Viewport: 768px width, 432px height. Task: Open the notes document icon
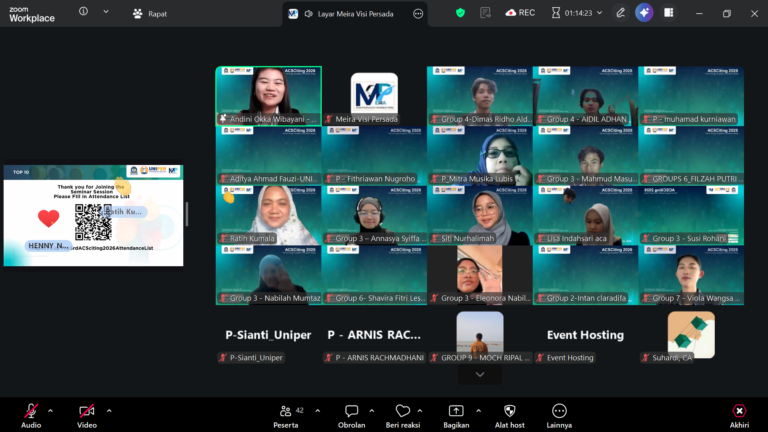point(485,13)
